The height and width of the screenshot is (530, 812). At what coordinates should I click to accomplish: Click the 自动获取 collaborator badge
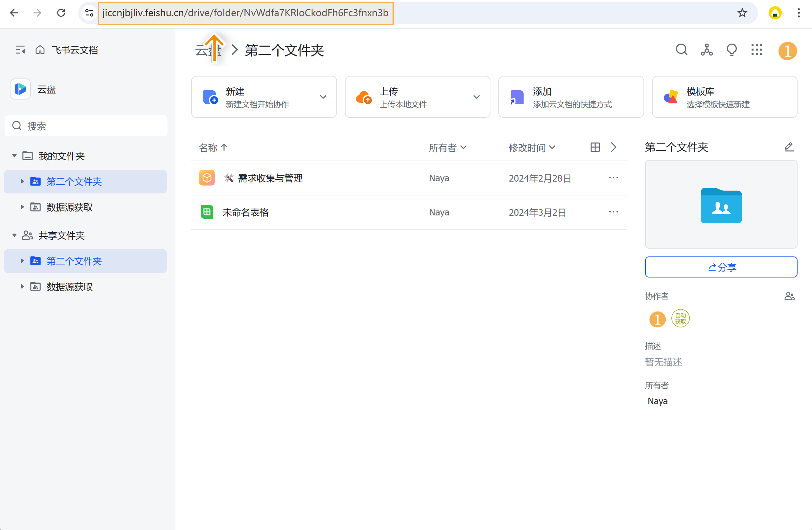(x=680, y=318)
